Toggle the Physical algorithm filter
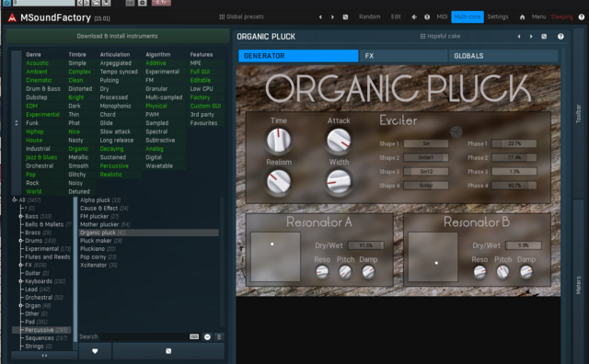This screenshot has height=364, width=589. click(156, 106)
